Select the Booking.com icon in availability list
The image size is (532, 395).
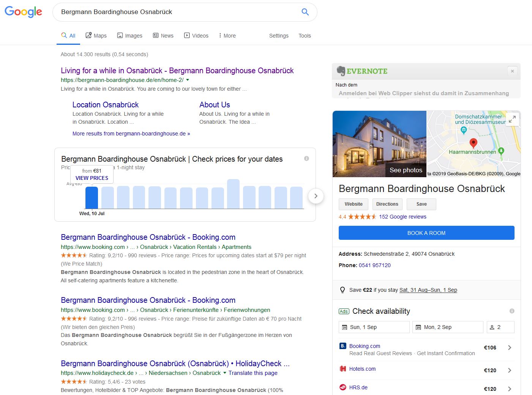coord(342,346)
